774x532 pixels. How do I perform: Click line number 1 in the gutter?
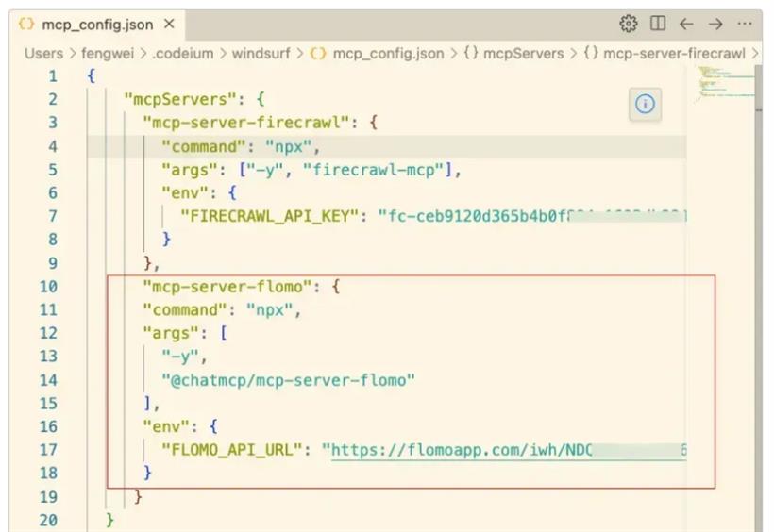coord(52,76)
